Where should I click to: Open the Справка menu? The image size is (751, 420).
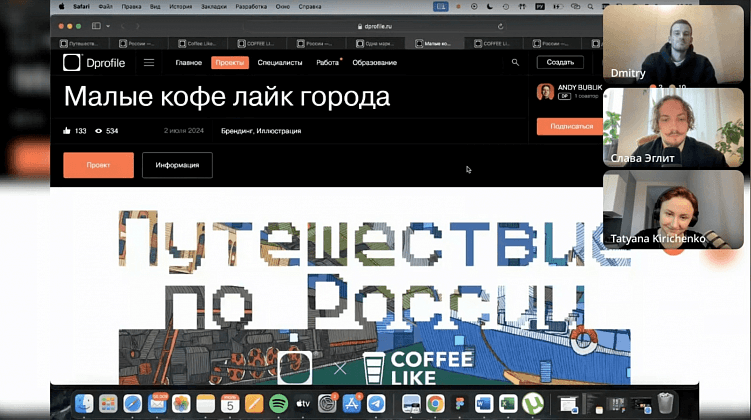[x=310, y=7]
